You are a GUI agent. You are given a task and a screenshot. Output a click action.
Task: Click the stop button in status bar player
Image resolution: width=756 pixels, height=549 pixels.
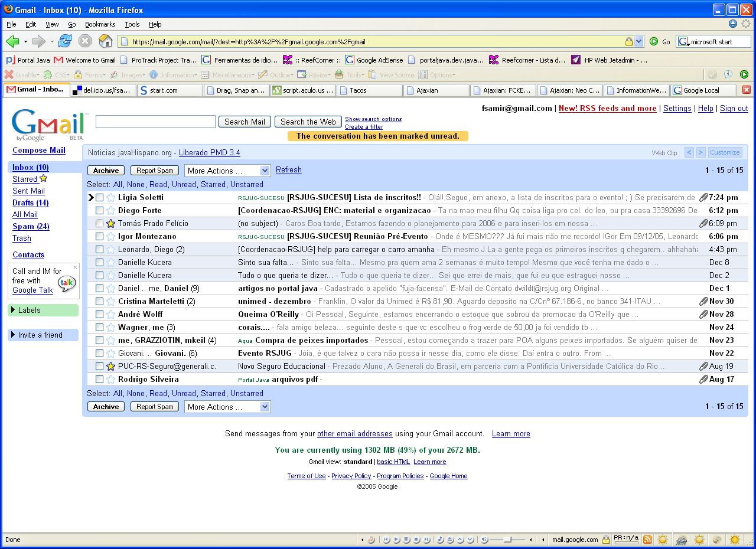[416, 540]
